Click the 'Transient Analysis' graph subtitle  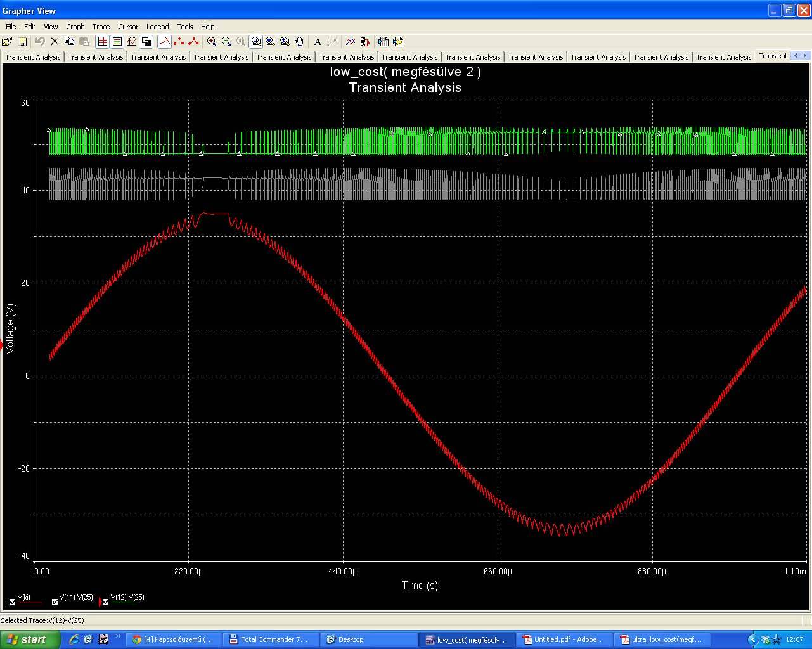405,87
